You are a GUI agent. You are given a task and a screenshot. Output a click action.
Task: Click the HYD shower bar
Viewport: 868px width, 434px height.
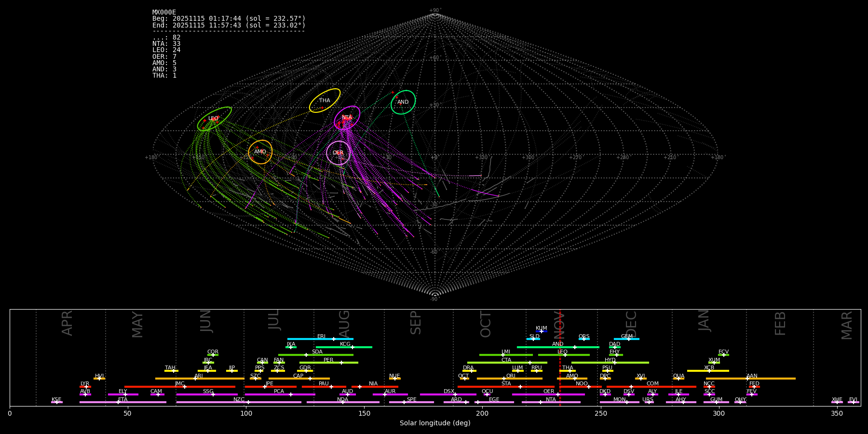coord(610,363)
